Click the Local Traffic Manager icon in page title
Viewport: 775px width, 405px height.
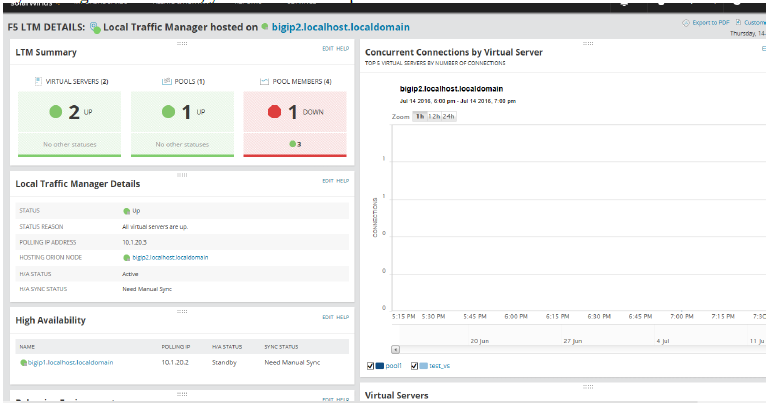tap(95, 28)
